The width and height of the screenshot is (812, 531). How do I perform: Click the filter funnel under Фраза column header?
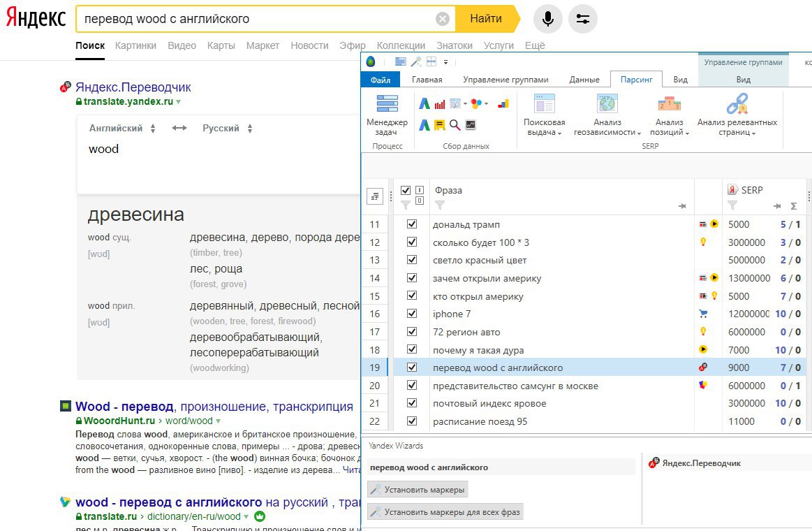(x=440, y=205)
